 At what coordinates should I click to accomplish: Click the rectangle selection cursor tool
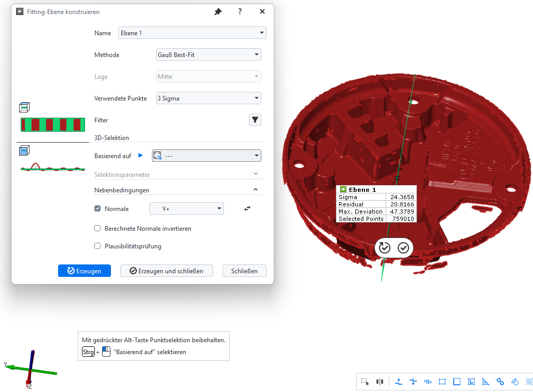tap(366, 382)
